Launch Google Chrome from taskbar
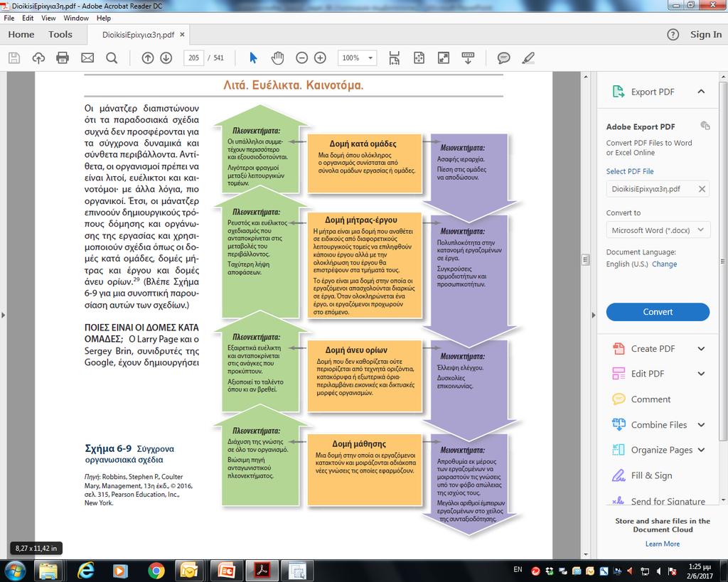This screenshot has width=728, height=582. pos(156,571)
